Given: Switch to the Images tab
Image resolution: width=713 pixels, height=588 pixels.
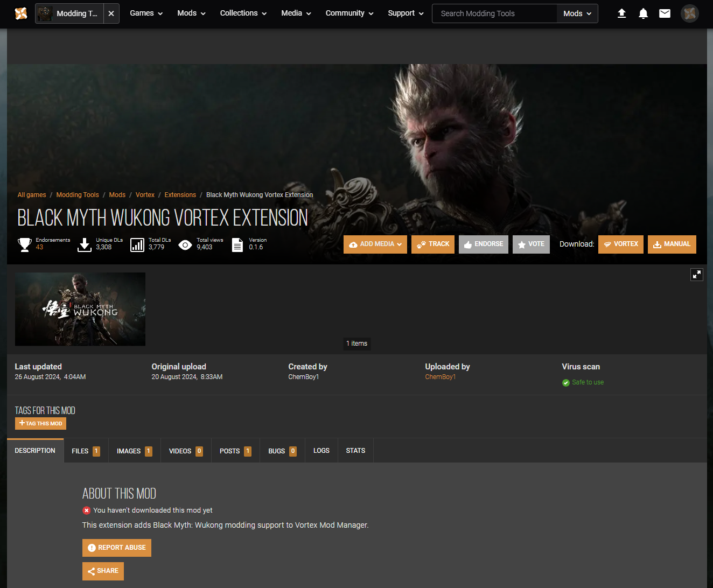Looking at the screenshot, I should [x=135, y=451].
